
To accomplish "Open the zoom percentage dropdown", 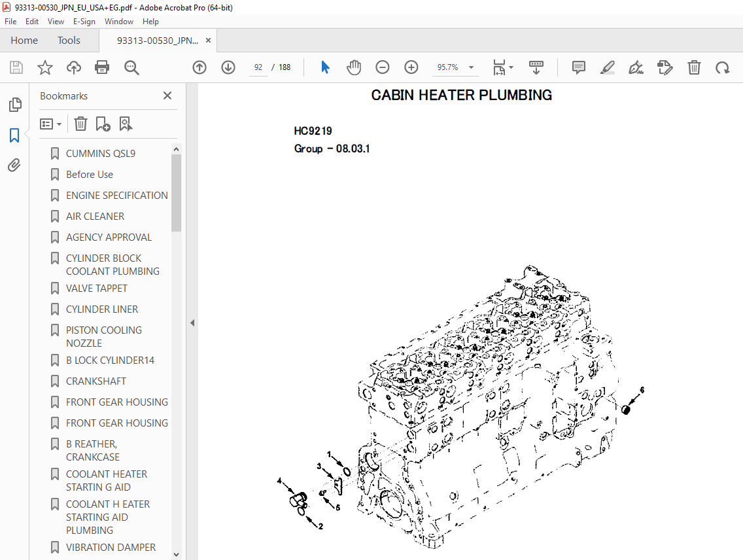I will 471,67.
